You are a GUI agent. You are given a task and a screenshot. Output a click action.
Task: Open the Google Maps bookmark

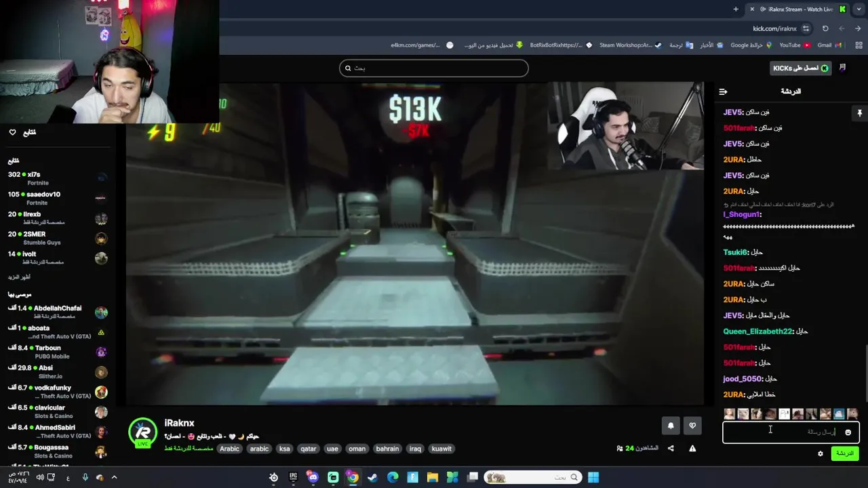pyautogui.click(x=751, y=45)
